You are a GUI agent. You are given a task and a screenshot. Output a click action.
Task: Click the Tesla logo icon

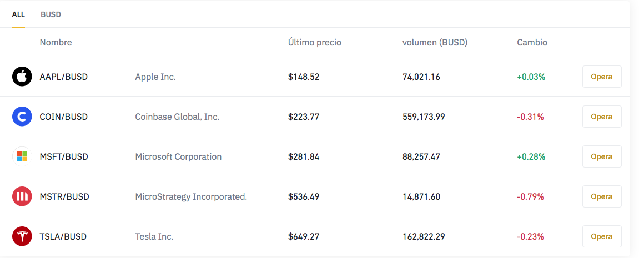point(22,236)
